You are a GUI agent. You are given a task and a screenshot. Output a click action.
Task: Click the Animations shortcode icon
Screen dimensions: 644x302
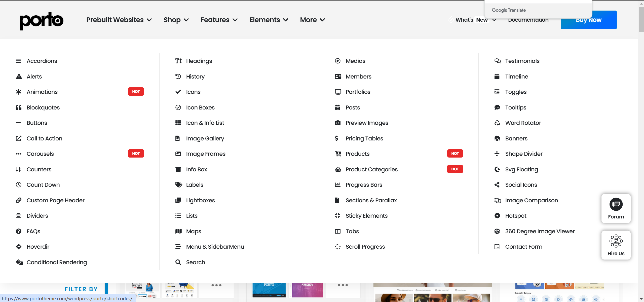(x=19, y=92)
